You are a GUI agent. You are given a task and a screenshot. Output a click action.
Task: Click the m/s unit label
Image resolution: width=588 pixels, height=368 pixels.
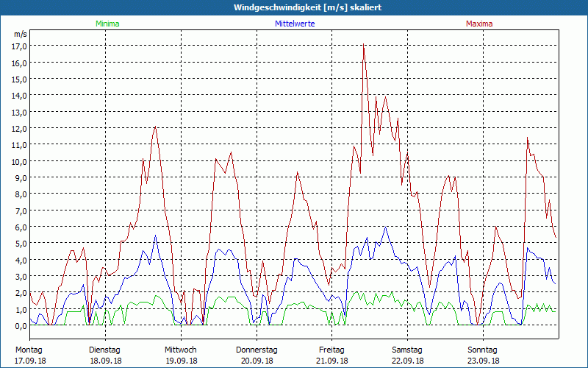coord(21,34)
